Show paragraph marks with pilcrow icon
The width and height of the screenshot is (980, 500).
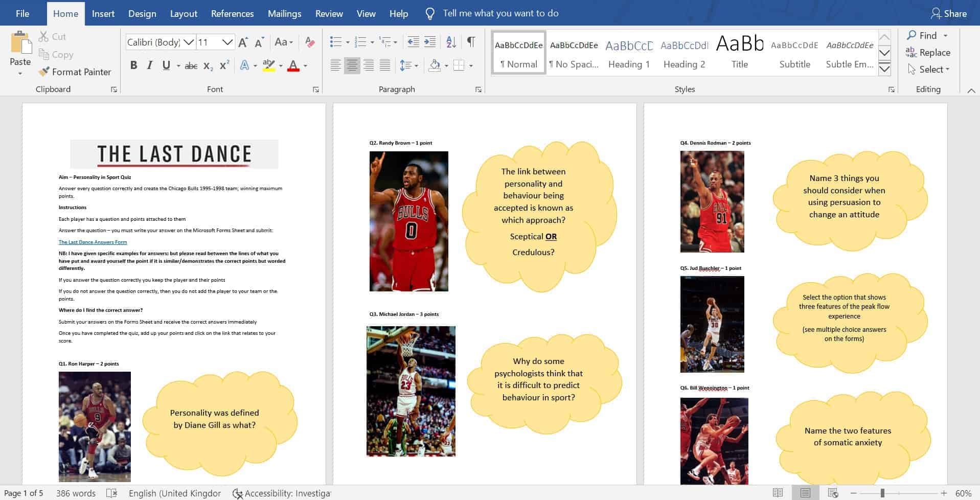coord(471,42)
